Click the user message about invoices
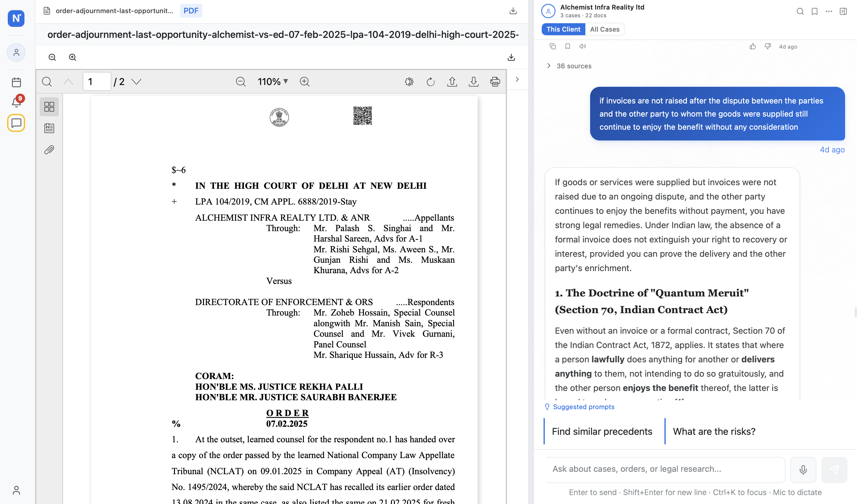The width and height of the screenshot is (857, 504). (717, 114)
